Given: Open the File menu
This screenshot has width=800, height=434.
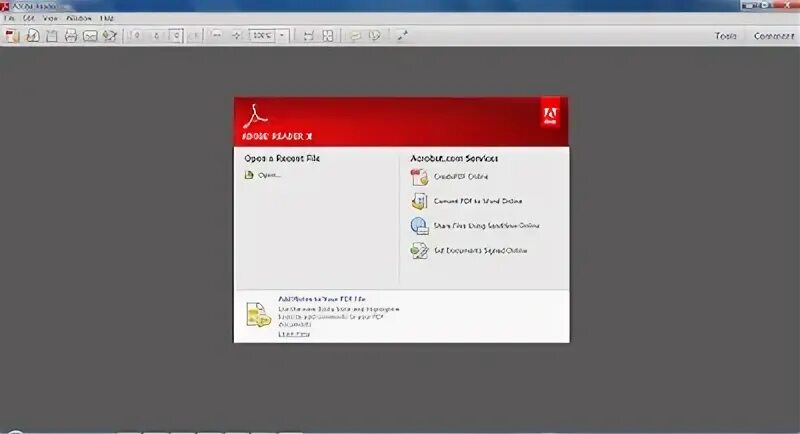Looking at the screenshot, I should coord(9,18).
